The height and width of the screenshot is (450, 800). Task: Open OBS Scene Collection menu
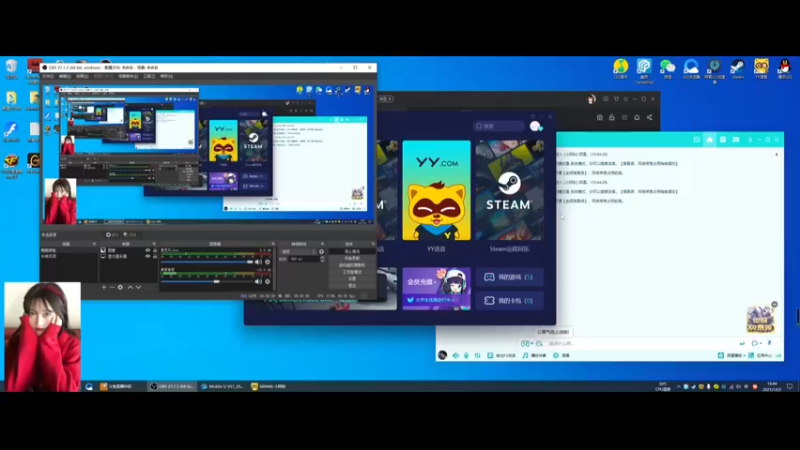pyautogui.click(x=128, y=76)
